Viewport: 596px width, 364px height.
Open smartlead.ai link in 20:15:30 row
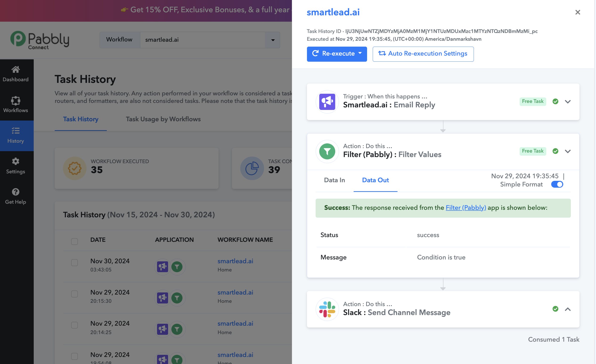pyautogui.click(x=235, y=292)
